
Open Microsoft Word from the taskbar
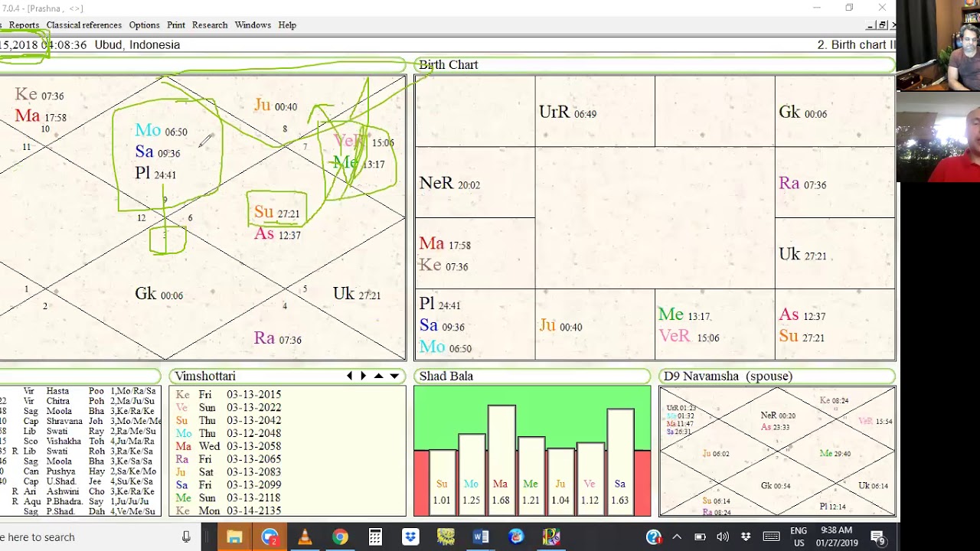pos(481,537)
